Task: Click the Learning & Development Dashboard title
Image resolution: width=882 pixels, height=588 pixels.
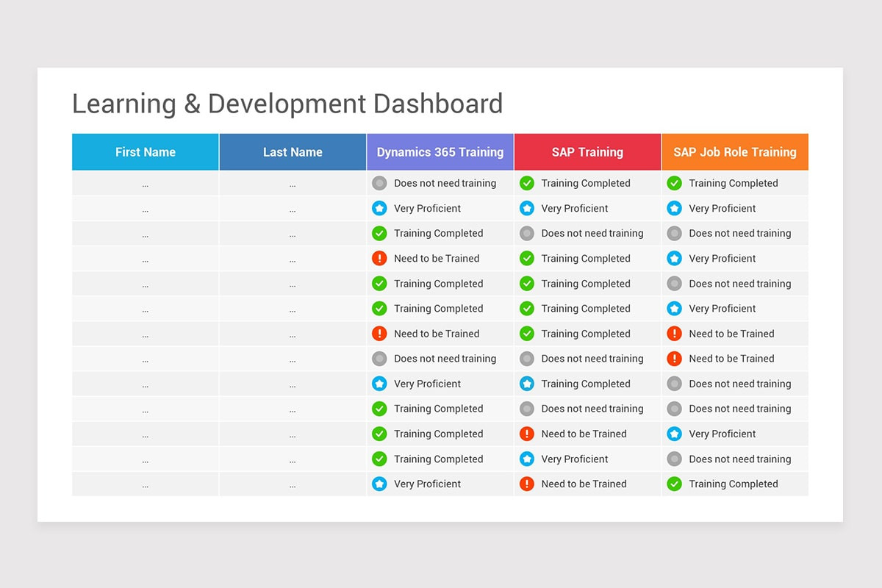Action: pyautogui.click(x=287, y=104)
